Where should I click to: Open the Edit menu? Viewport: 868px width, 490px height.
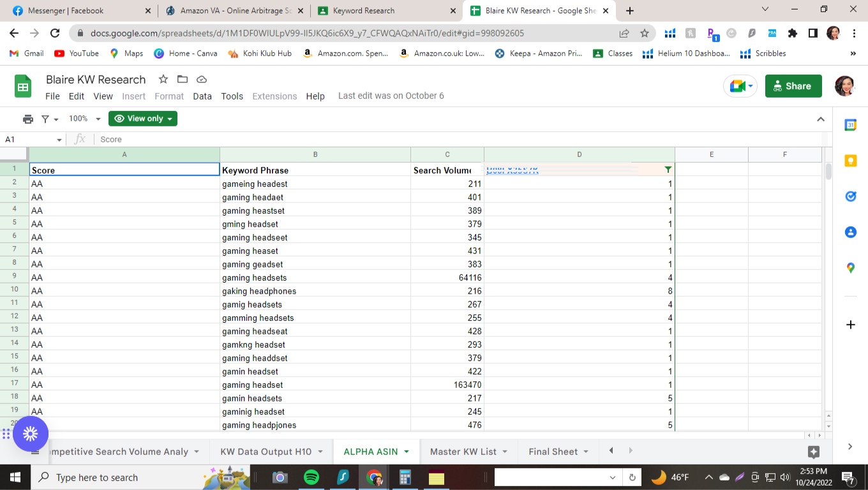coord(77,96)
